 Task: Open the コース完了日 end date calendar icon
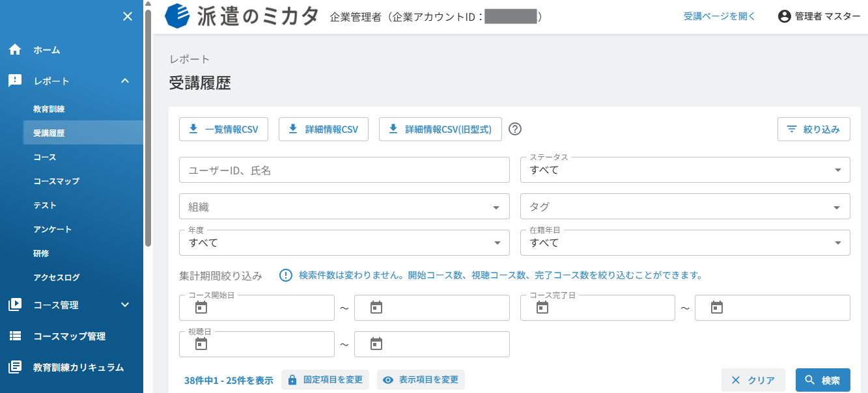[717, 308]
